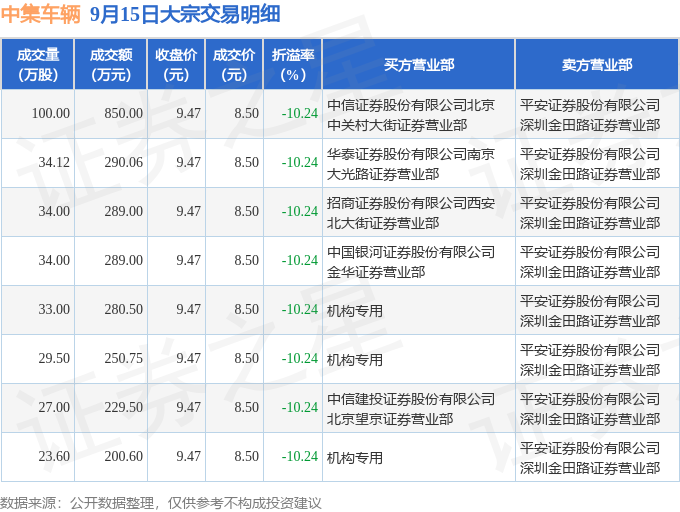Click the heading 9月15日大宗交易明细

coord(185,14)
